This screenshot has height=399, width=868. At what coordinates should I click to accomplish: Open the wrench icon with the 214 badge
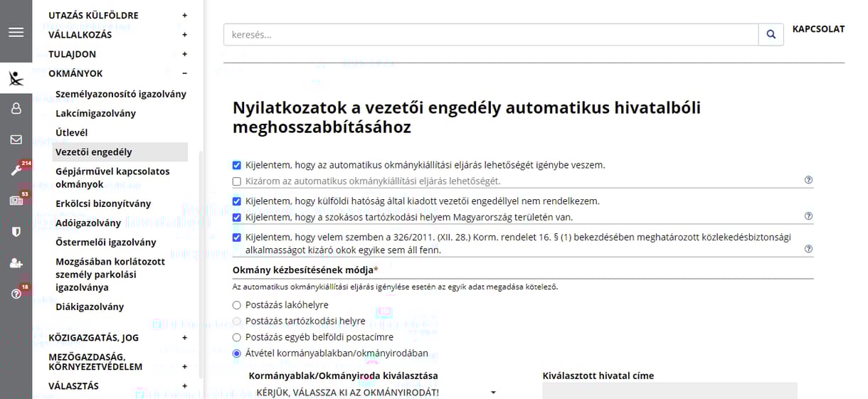coord(16,170)
